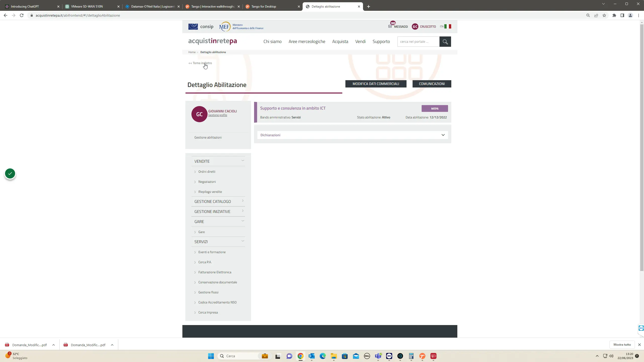Click the acquistinretepa logo
Viewport: 644px width, 362px height.
[x=213, y=41]
